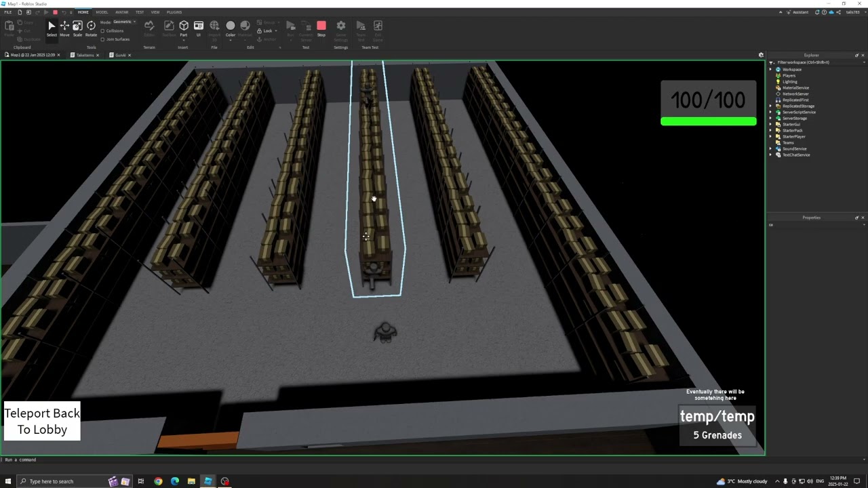The width and height of the screenshot is (868, 488).
Task: Expand the ReplicatedStorage node
Action: (771, 106)
